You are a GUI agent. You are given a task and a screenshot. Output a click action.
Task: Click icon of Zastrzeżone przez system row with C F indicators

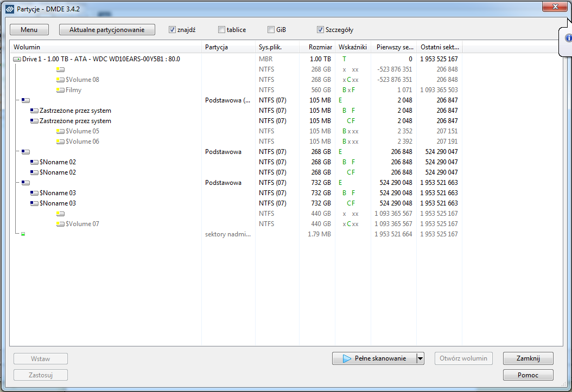(34, 121)
